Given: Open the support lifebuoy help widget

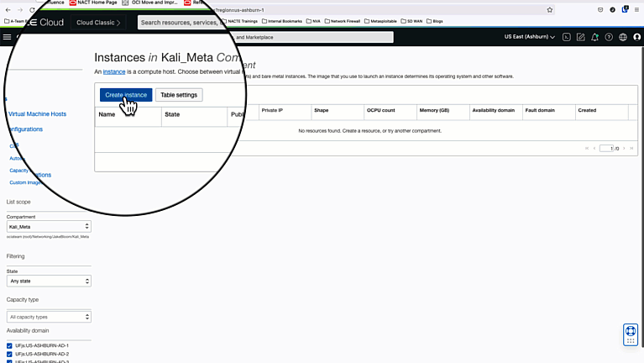Looking at the screenshot, I should (631, 334).
